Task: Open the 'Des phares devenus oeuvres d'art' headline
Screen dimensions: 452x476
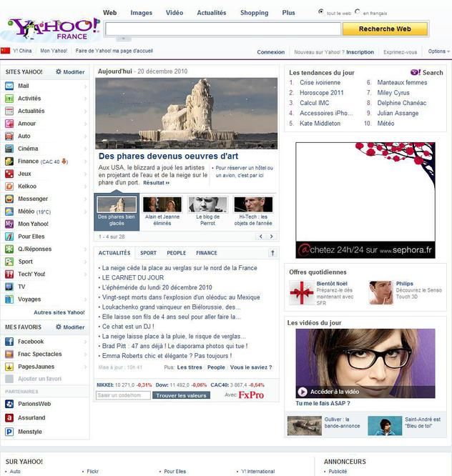Action: (168, 156)
